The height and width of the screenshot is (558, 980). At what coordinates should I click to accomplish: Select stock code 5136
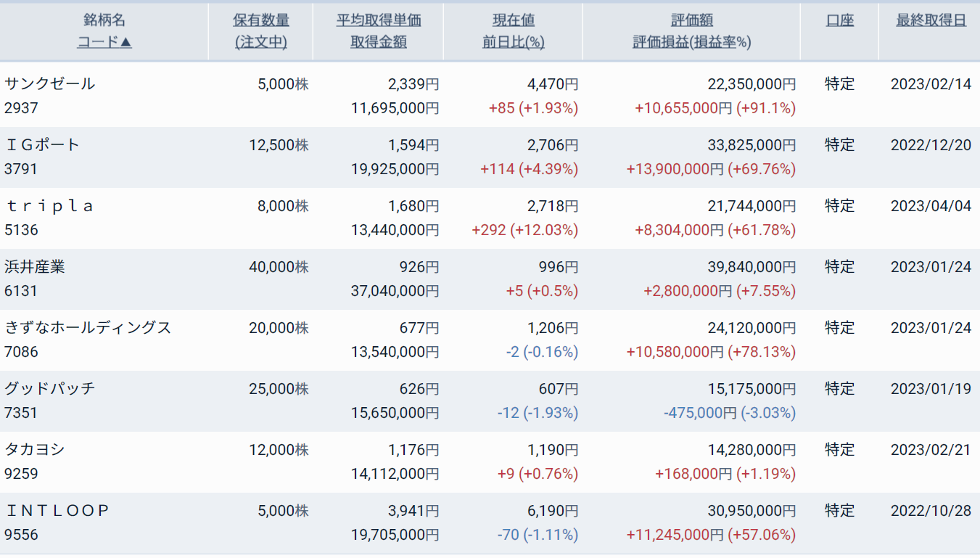[x=21, y=230]
